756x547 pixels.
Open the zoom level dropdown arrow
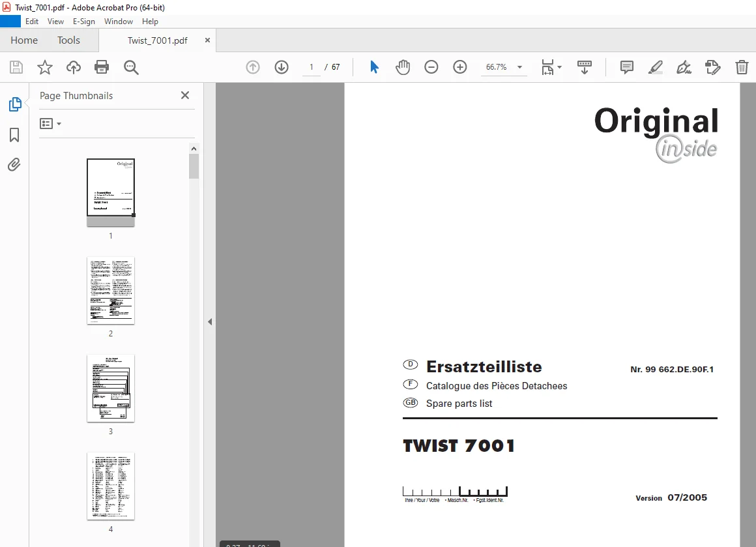[x=520, y=67]
